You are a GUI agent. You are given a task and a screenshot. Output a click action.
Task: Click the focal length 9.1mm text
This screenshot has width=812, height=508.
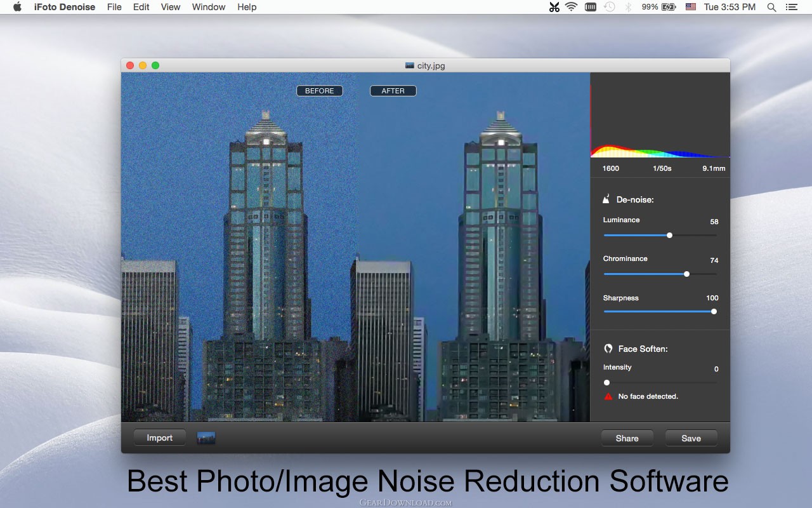click(714, 168)
